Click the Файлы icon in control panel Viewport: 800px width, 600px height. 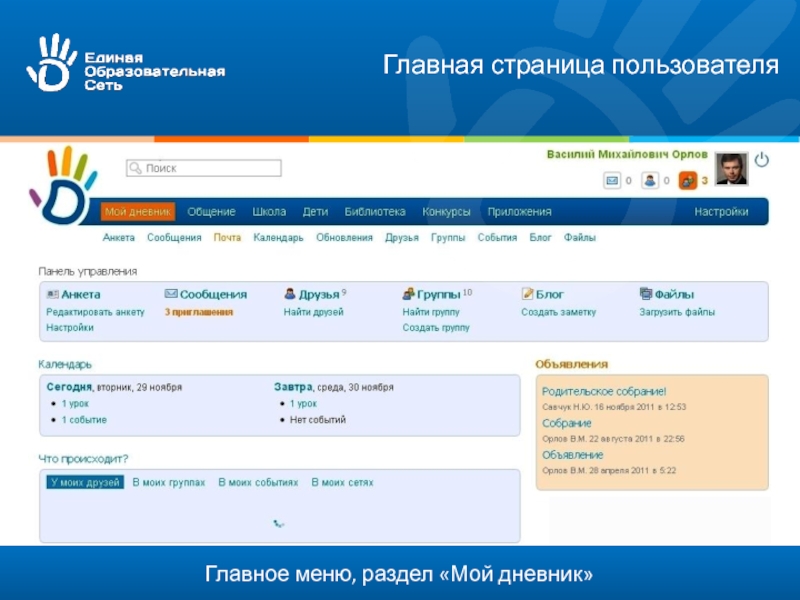click(x=646, y=294)
